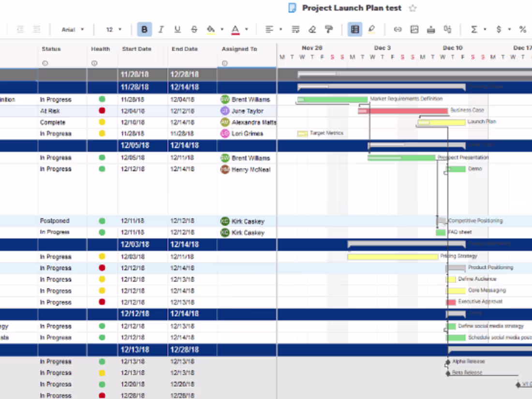Open the font size dropdown
Viewport: 532px width, 399px height.
coord(112,29)
